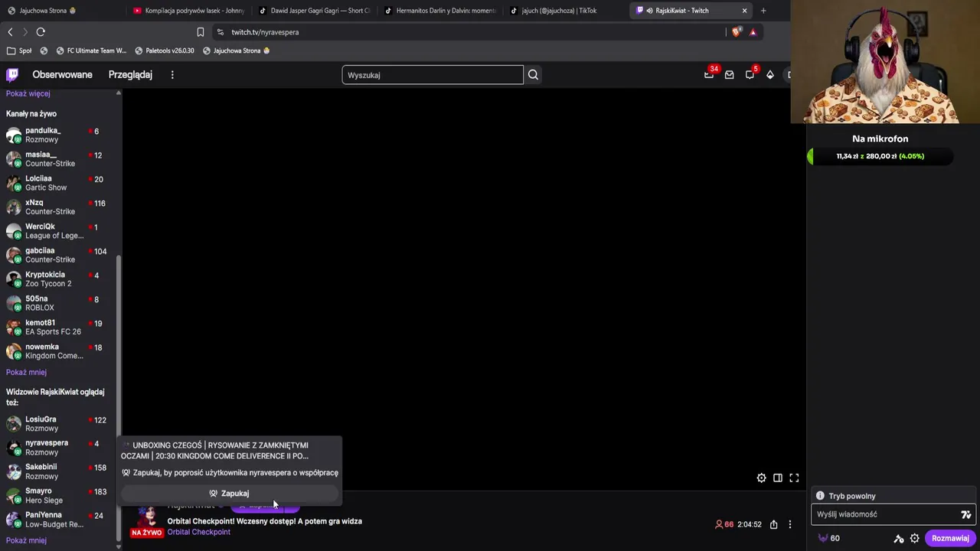Image resolution: width=980 pixels, height=551 pixels.
Task: Open player settings gear icon
Action: pos(761,478)
